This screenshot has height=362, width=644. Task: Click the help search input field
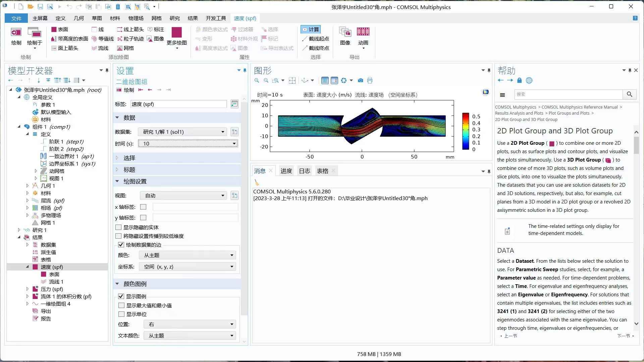[x=568, y=95]
